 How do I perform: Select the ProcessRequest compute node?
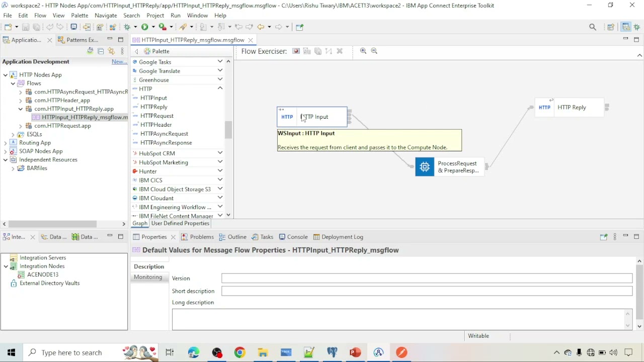[x=449, y=167]
